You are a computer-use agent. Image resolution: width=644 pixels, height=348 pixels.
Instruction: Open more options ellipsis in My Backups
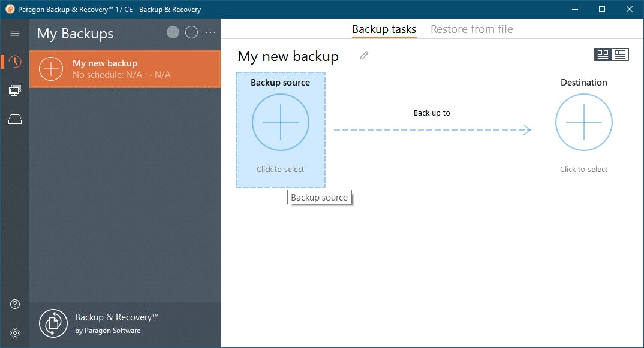coord(210,32)
